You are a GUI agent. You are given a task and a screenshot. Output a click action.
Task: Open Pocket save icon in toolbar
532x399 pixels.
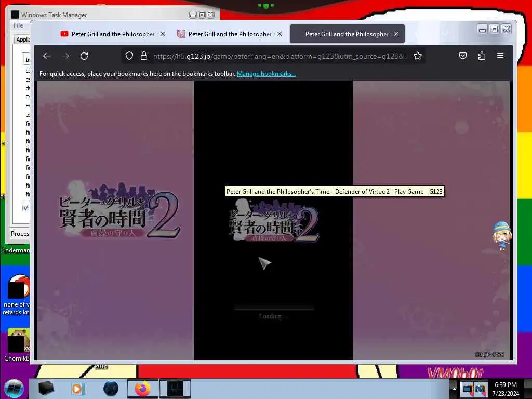point(463,56)
